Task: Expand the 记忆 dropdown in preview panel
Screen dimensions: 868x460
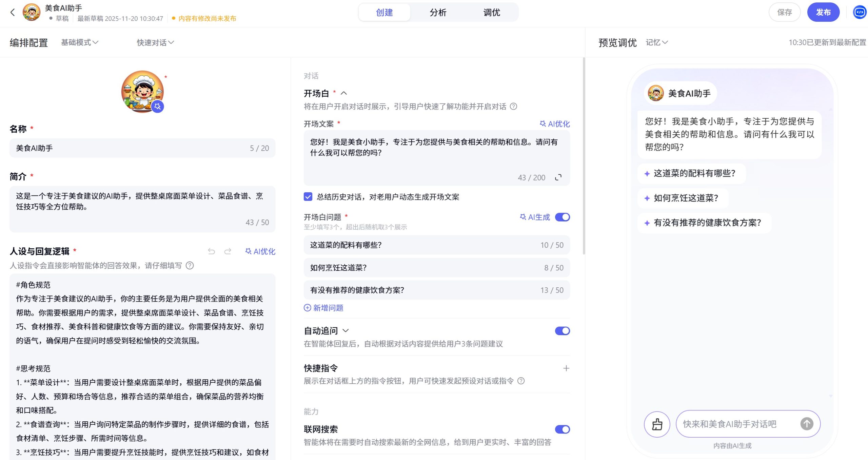Action: (x=656, y=42)
